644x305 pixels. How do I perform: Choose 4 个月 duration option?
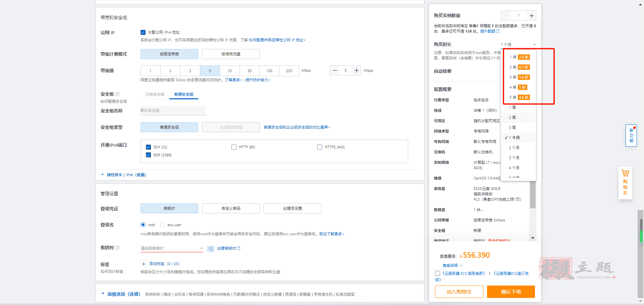519,168
